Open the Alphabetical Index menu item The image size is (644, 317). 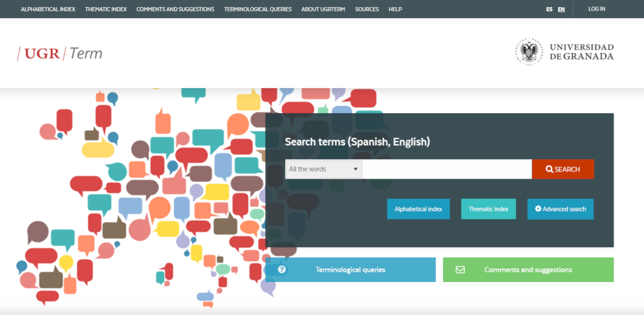point(48,9)
